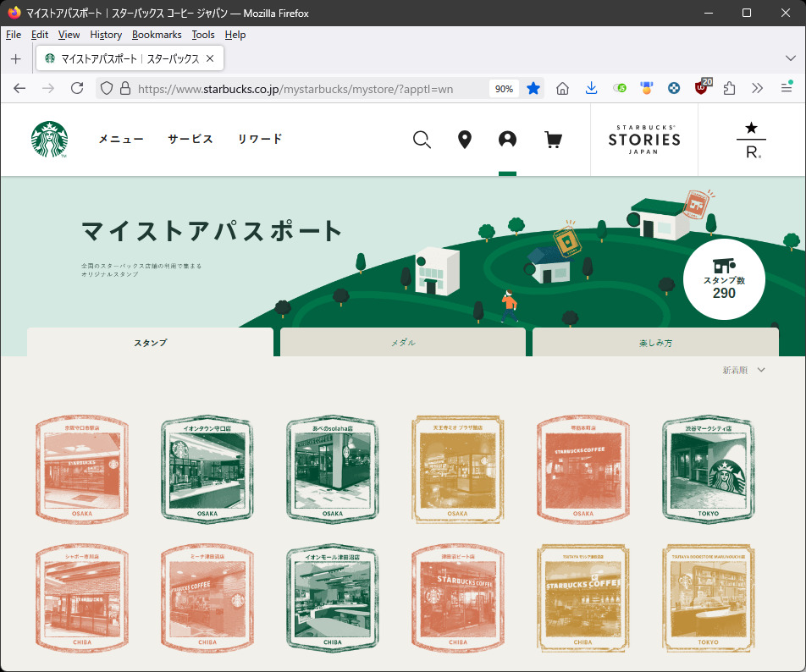Open the shopping cart icon

[553, 140]
